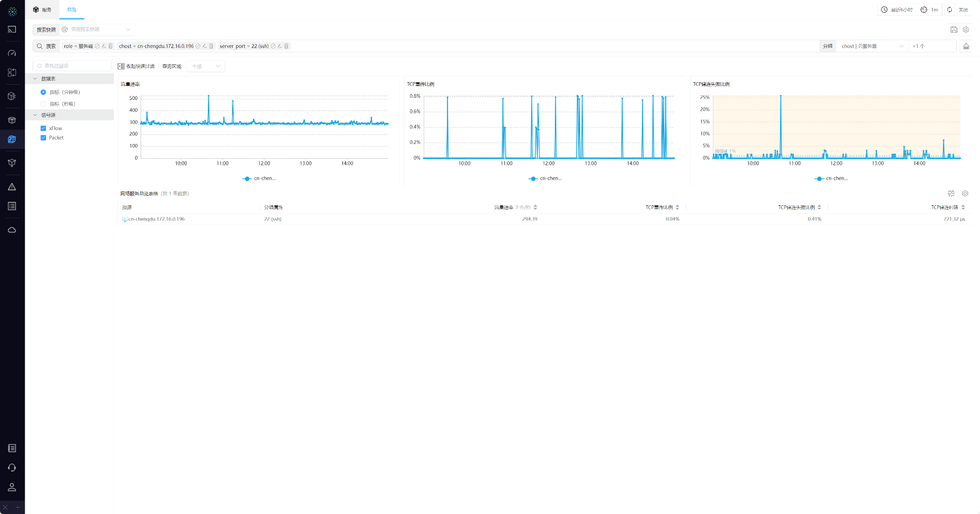Screen dimensions: 980x514
Task: Delete the server_port = 22 filter
Action: coord(287,46)
